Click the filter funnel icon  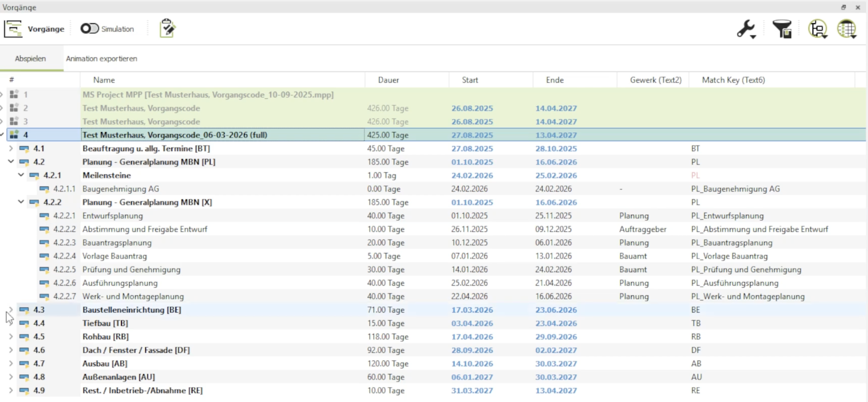point(782,29)
